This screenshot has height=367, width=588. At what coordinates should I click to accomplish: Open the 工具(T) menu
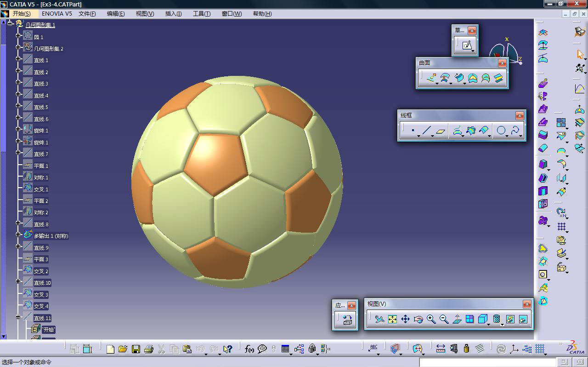(x=201, y=14)
